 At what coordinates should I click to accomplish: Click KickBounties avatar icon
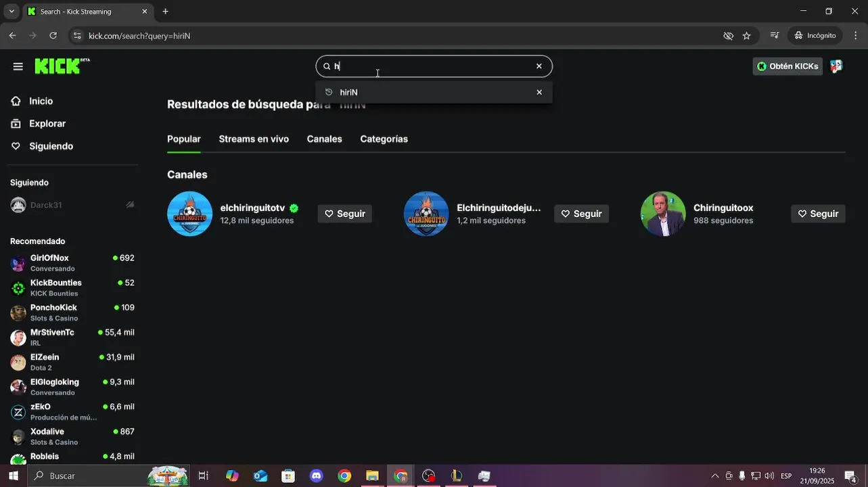pyautogui.click(x=18, y=288)
